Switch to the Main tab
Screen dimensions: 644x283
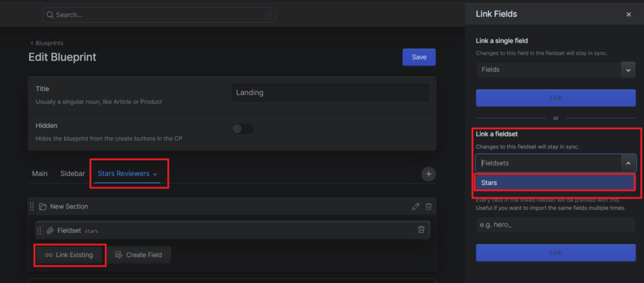(x=40, y=174)
